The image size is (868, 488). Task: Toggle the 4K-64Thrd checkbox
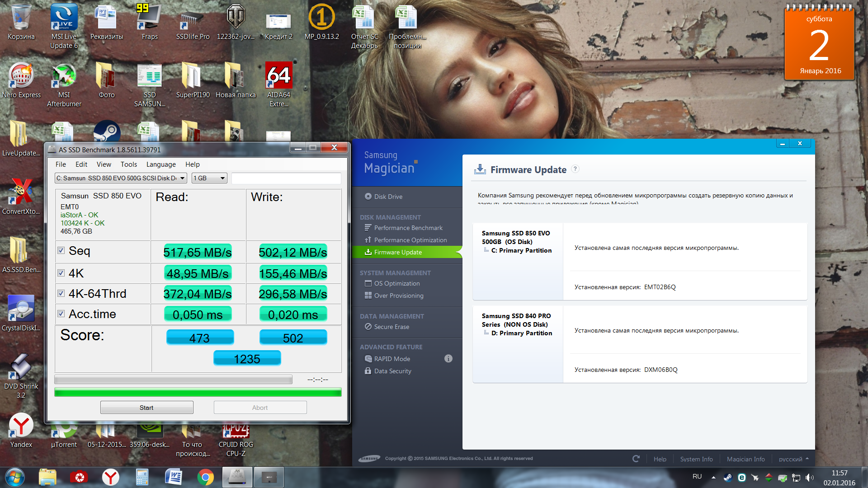61,293
